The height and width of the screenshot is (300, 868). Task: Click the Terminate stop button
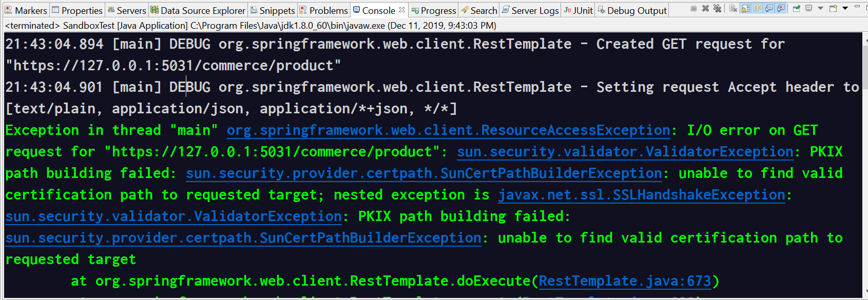(x=693, y=9)
